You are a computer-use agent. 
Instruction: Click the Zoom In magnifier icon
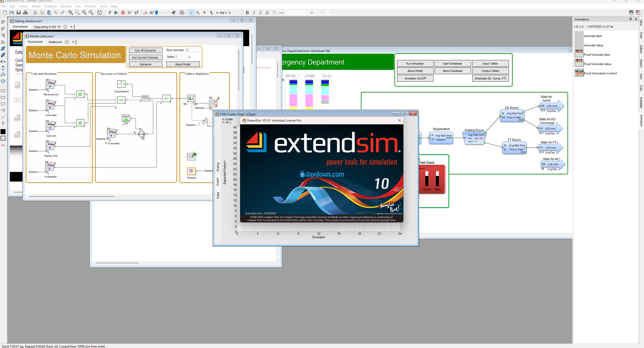point(71,13)
